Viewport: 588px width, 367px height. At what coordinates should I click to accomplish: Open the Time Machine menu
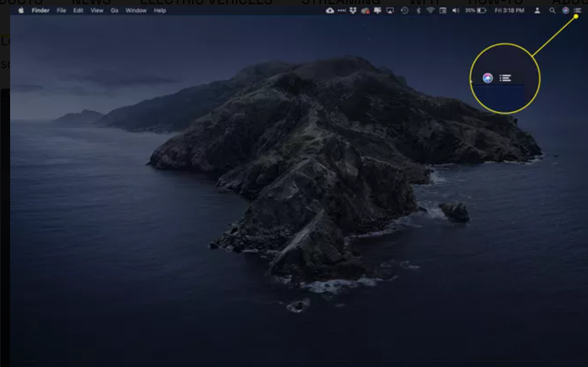(405, 11)
